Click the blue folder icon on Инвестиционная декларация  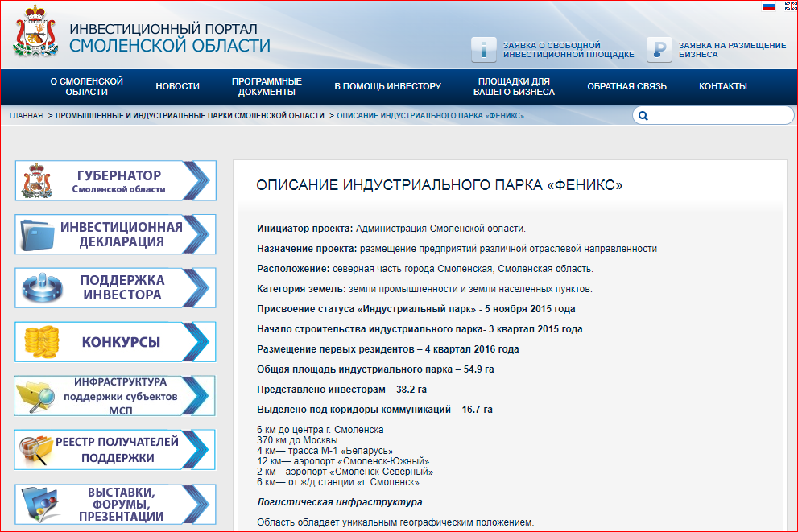[x=36, y=235]
